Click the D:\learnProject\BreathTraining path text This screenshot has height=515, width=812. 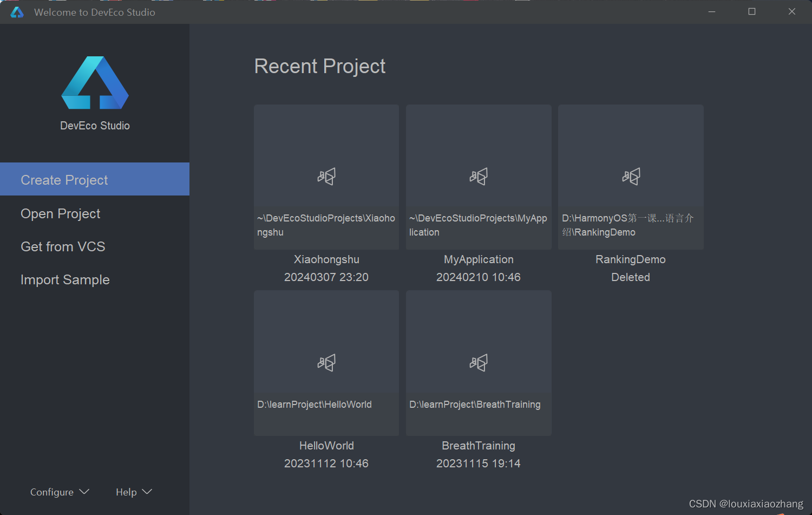pos(475,405)
